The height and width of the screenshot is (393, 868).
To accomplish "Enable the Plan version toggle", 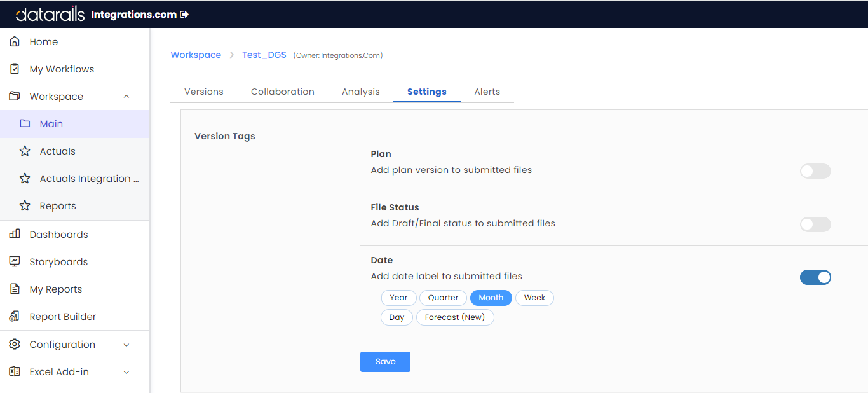I will (x=815, y=171).
